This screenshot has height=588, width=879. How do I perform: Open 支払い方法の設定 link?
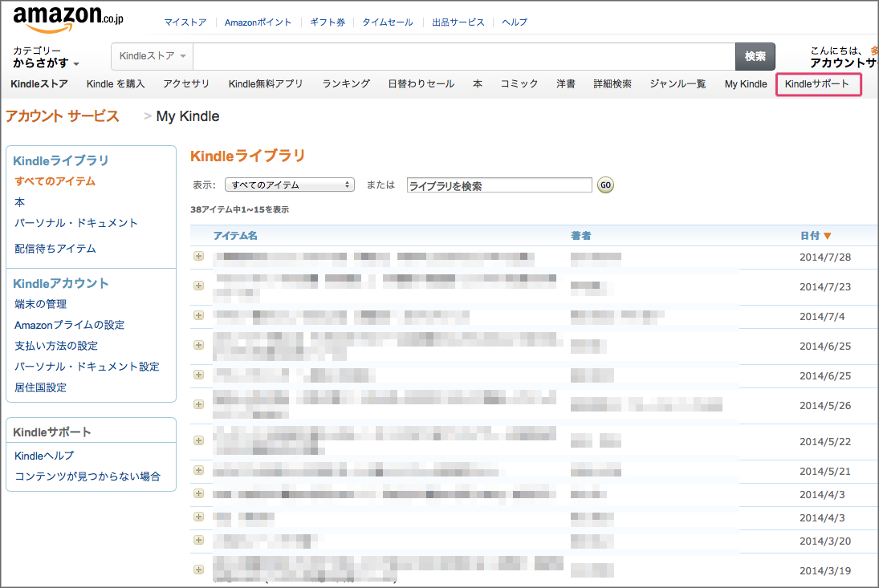coord(56,346)
